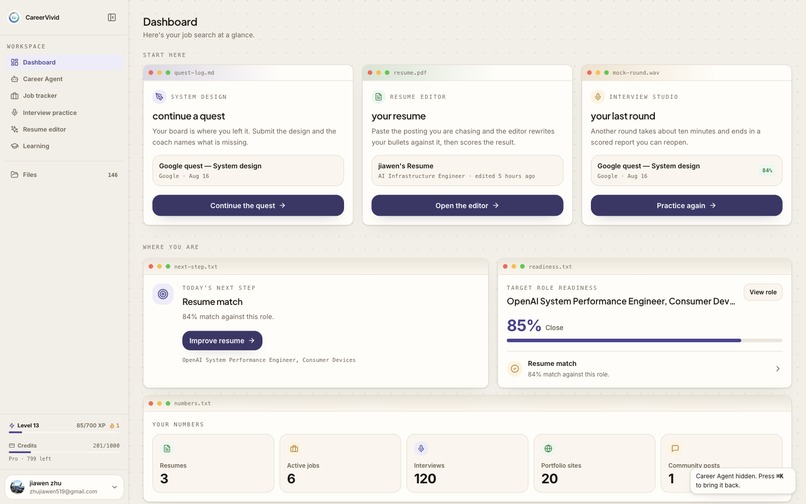Open Interview practice in sidebar

pyautogui.click(x=64, y=113)
